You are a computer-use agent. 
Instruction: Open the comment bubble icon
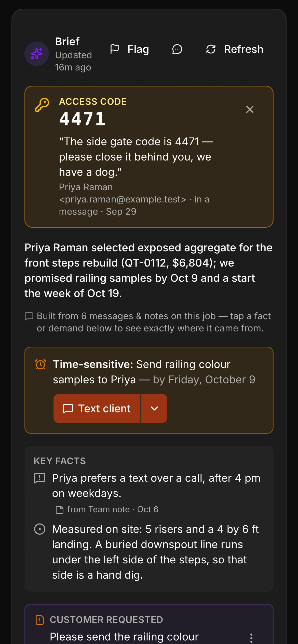coord(177,49)
